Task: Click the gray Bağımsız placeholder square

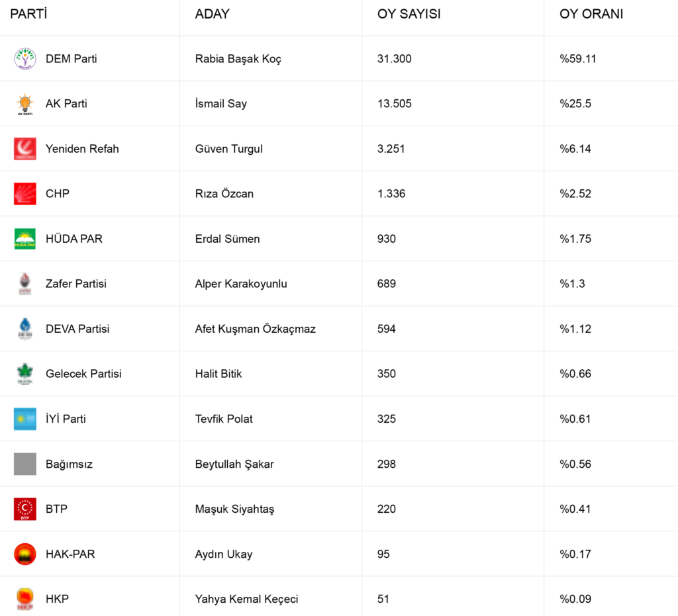Action: 25,464
